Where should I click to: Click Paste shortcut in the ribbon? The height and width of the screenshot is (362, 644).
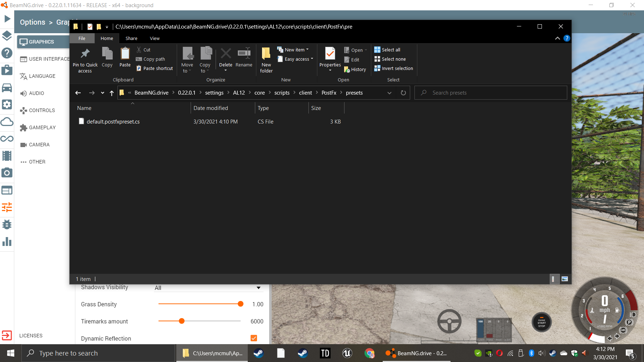tap(155, 68)
